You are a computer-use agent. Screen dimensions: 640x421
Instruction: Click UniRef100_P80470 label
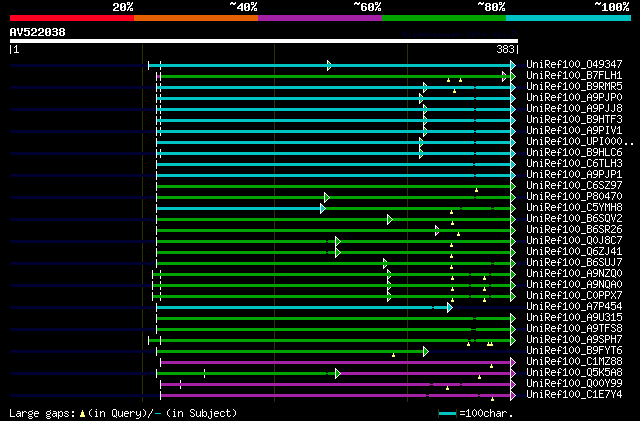pyautogui.click(x=574, y=197)
